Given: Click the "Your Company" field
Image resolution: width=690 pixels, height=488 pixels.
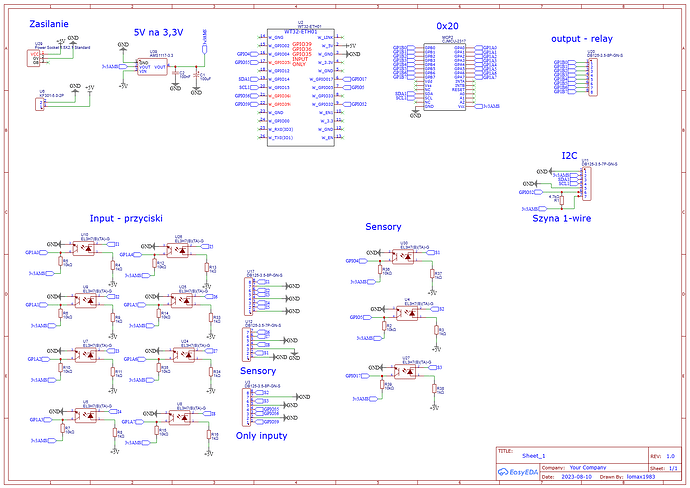Looking at the screenshot, I should point(587,467).
